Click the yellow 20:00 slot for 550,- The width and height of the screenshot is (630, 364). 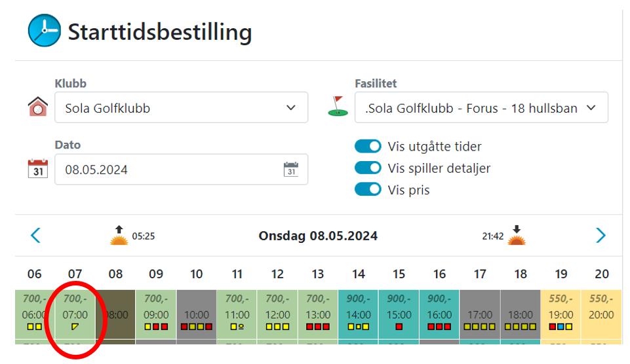(x=601, y=314)
